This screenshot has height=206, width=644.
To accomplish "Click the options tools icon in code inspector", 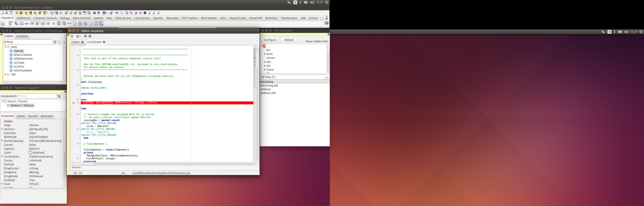I will (64, 42).
